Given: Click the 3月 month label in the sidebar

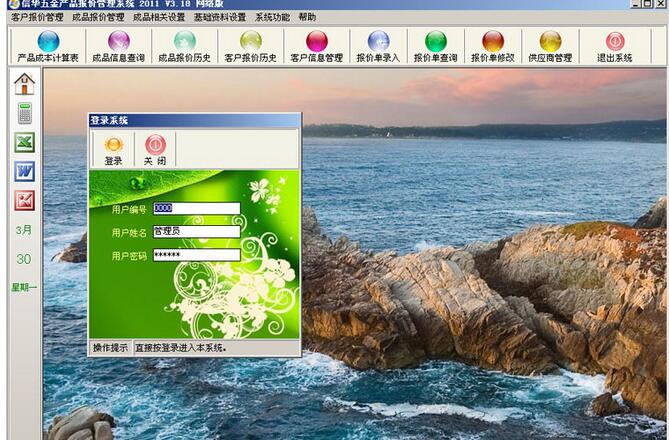Looking at the screenshot, I should point(24,230).
